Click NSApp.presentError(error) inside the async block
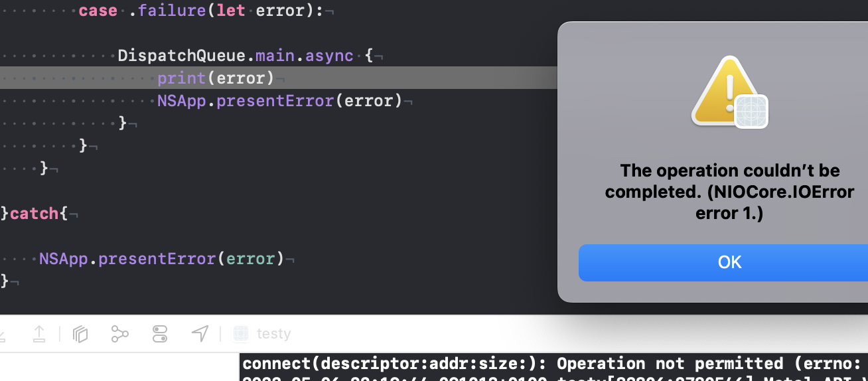The height and width of the screenshot is (381, 868). (279, 101)
